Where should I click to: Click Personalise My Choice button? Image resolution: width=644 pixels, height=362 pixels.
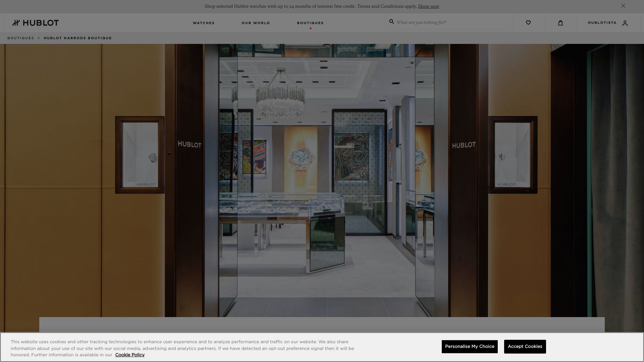click(x=470, y=347)
